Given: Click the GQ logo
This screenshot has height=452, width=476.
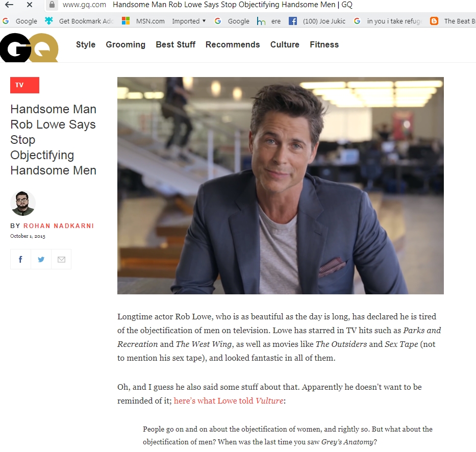Looking at the screenshot, I should 29,47.
